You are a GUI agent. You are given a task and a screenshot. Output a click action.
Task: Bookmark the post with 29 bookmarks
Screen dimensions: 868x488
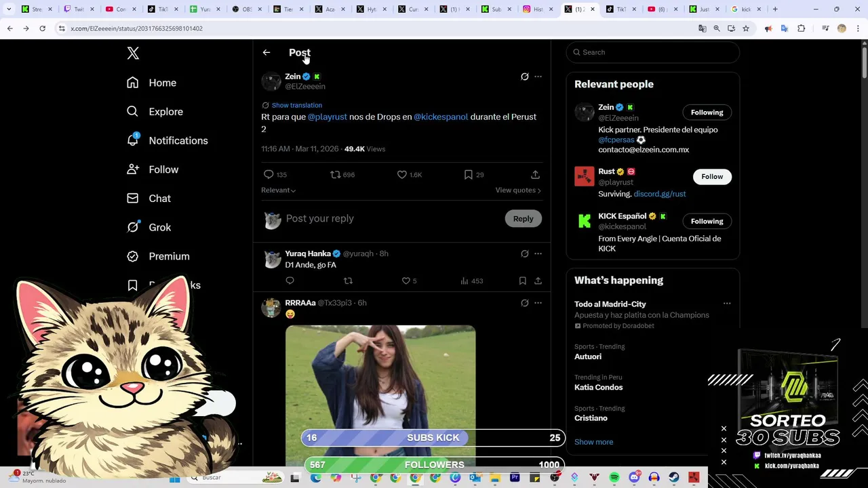tap(468, 175)
